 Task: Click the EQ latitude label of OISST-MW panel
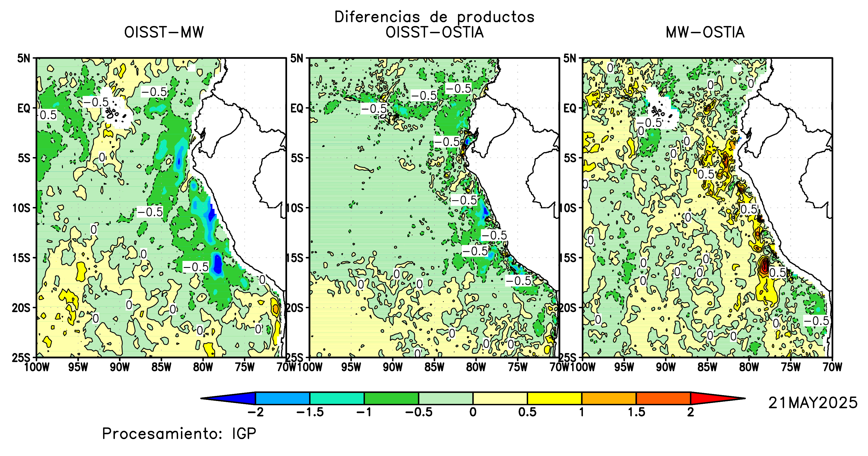pyautogui.click(x=24, y=108)
